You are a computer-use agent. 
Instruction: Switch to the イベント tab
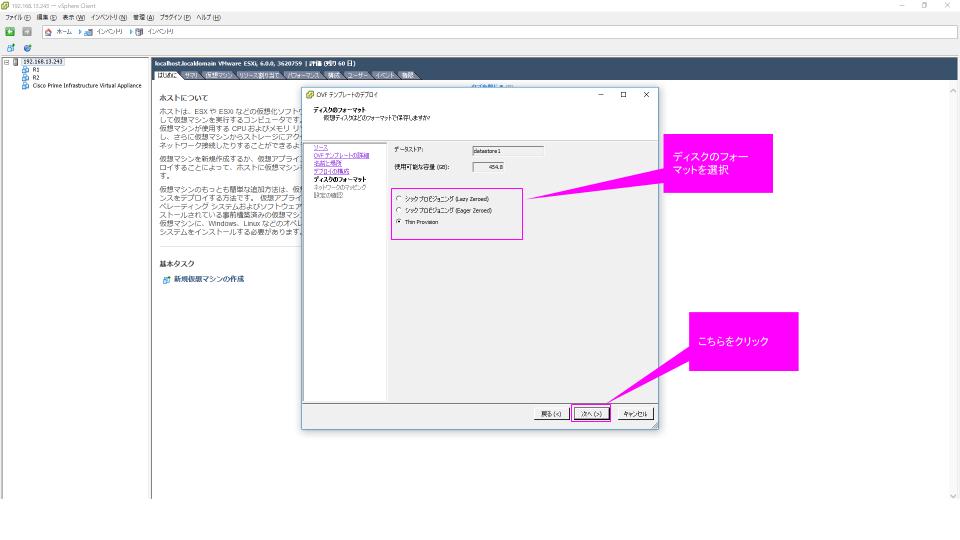385,75
